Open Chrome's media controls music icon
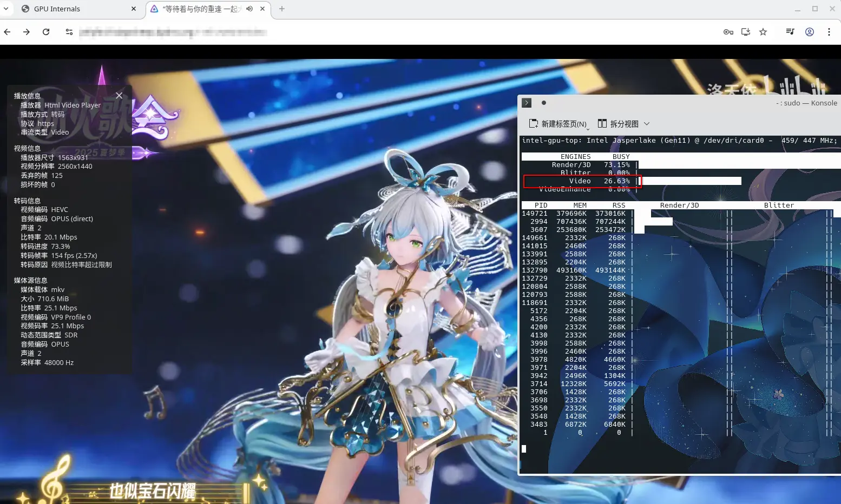This screenshot has width=841, height=504. tap(790, 32)
